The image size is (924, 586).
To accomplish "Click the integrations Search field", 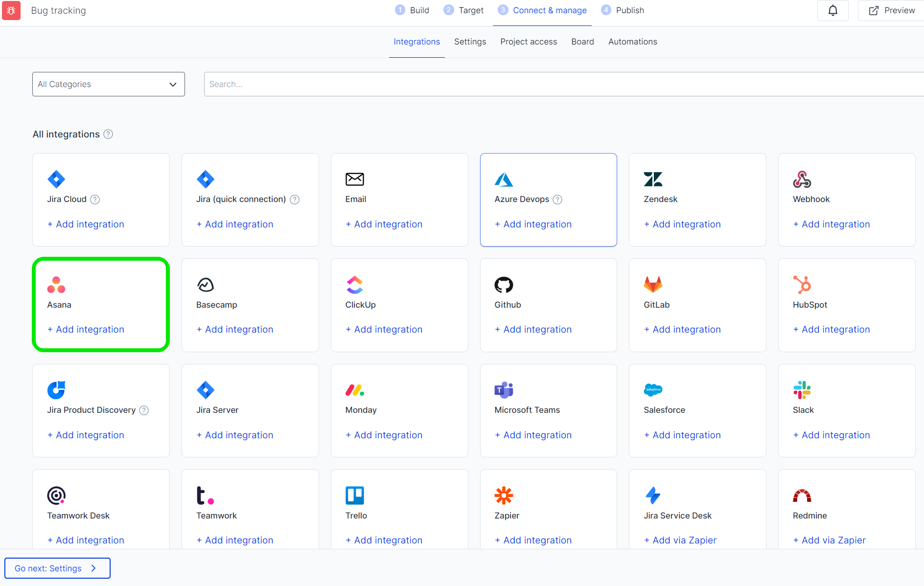I will (x=564, y=84).
